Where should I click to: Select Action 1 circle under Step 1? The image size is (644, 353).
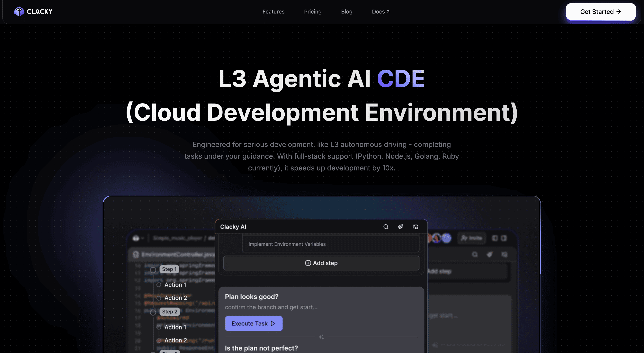coord(158,285)
